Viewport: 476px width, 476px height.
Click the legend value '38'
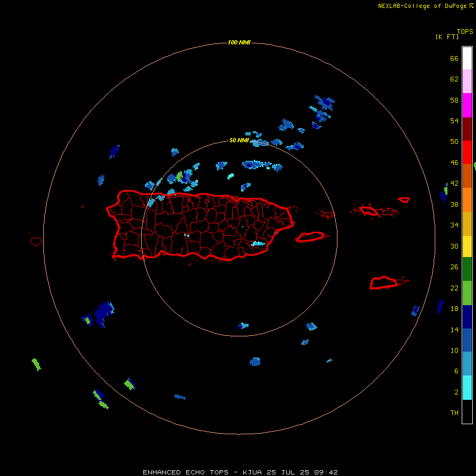[x=454, y=204]
